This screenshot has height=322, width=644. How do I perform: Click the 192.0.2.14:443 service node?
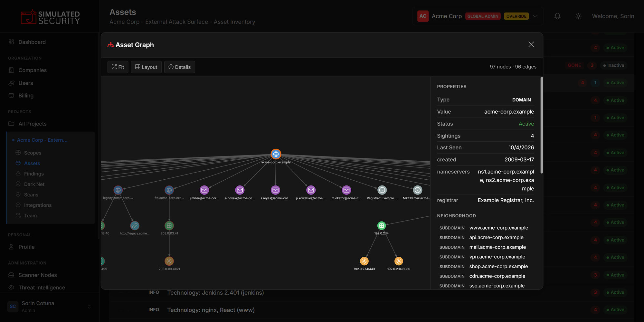(364, 261)
